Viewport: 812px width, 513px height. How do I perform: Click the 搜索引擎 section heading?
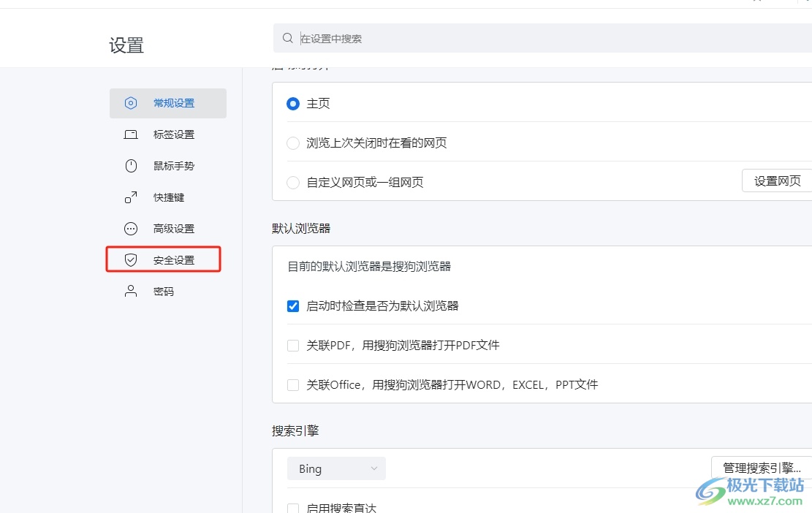(x=295, y=430)
